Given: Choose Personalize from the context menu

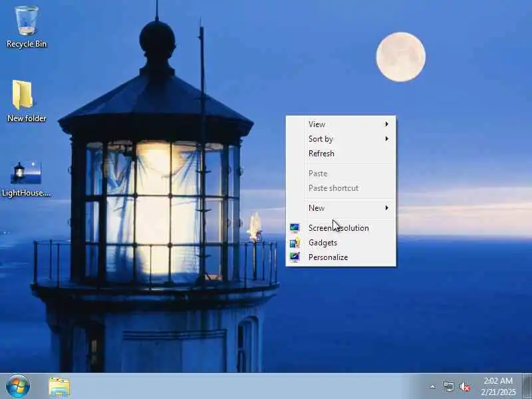Looking at the screenshot, I should (x=341, y=257).
